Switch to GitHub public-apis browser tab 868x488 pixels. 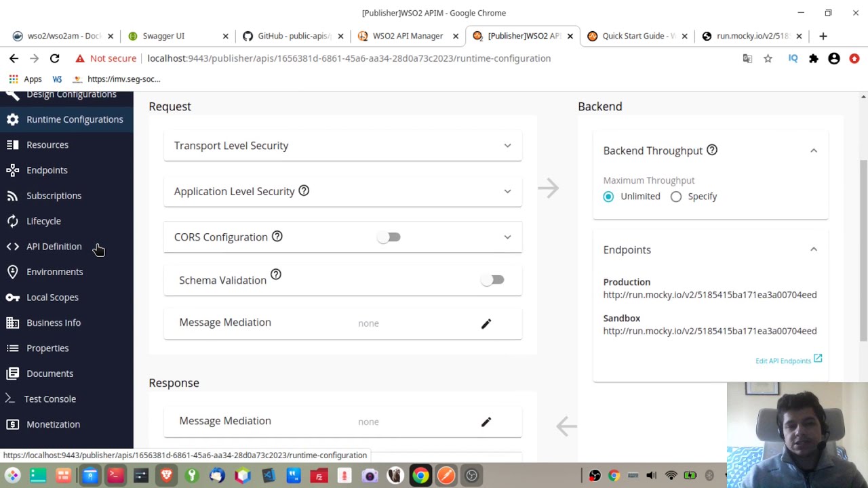(x=293, y=36)
